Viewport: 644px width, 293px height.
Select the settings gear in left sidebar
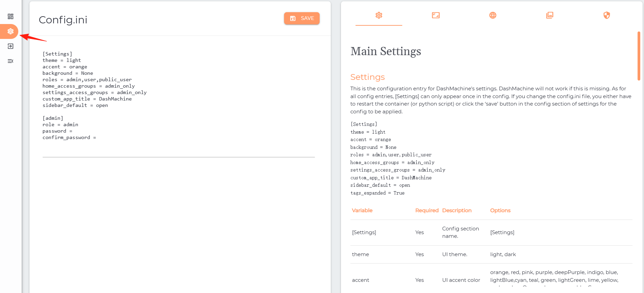pyautogui.click(x=10, y=31)
